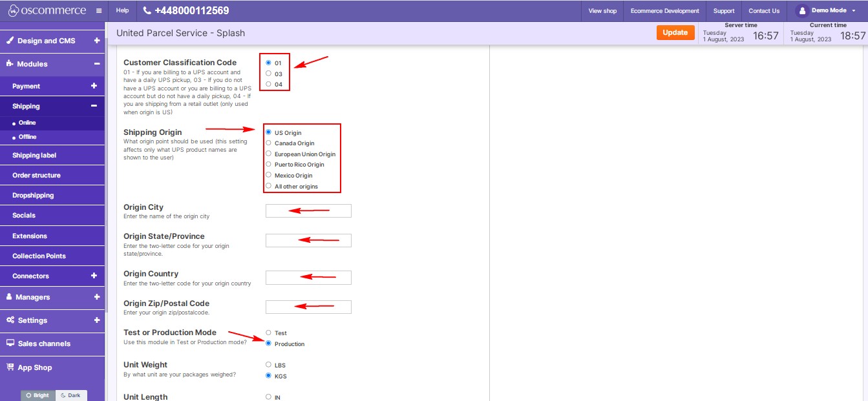Expand Managers plus icon
The width and height of the screenshot is (868, 401).
[97, 297]
